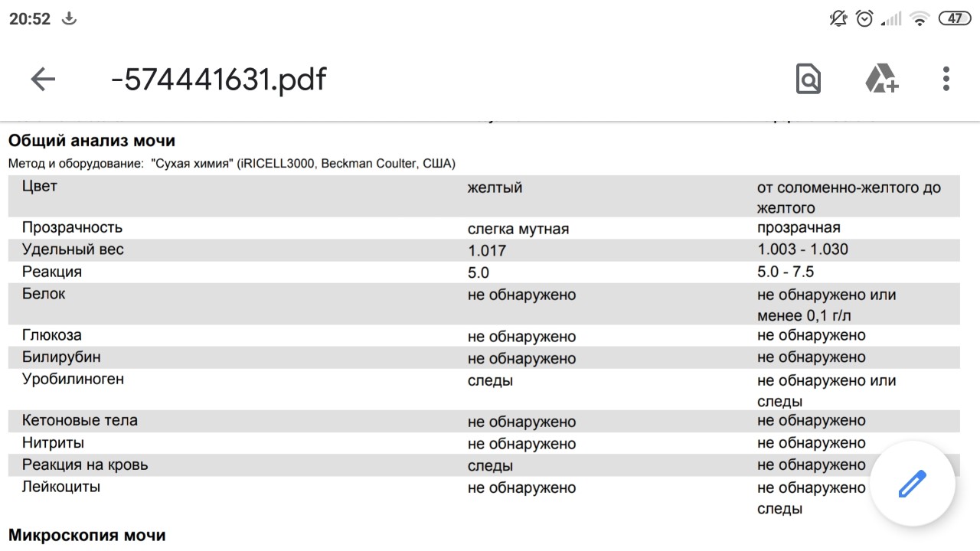980x551 pixels.
Task: Go back using the arrow icon
Action: tap(43, 79)
